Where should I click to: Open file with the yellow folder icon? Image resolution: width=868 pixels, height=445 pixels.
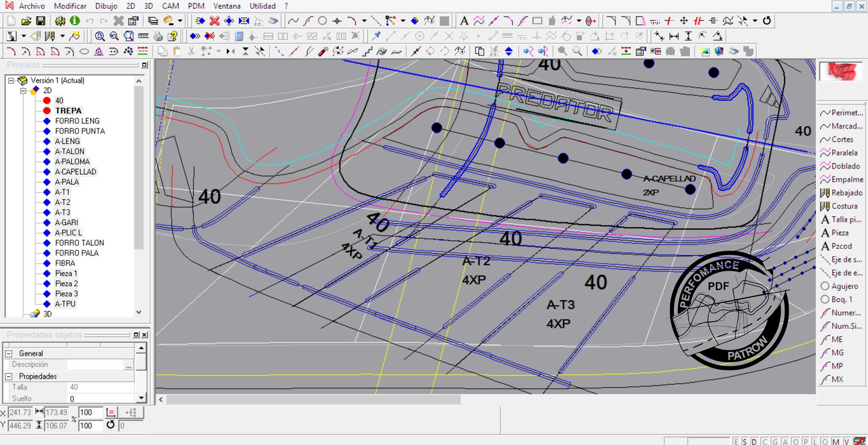click(26, 21)
